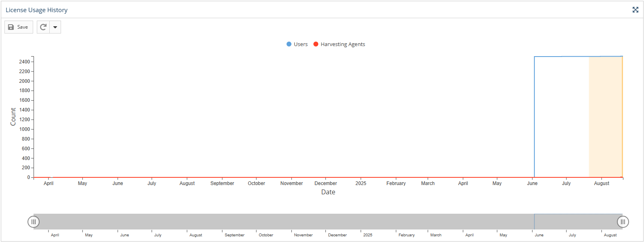The height and width of the screenshot is (242, 644).
Task: Click the left range slider handle
Action: point(34,221)
